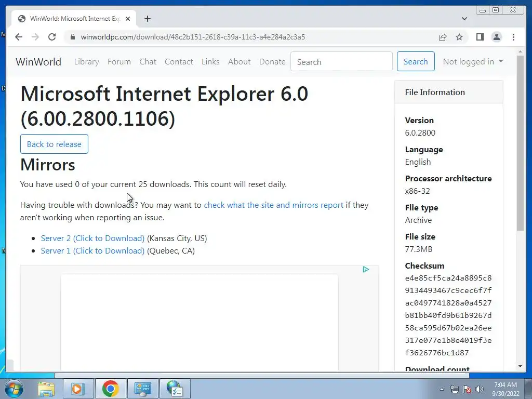Open the Links menu item
This screenshot has height=399, width=532.
click(210, 62)
